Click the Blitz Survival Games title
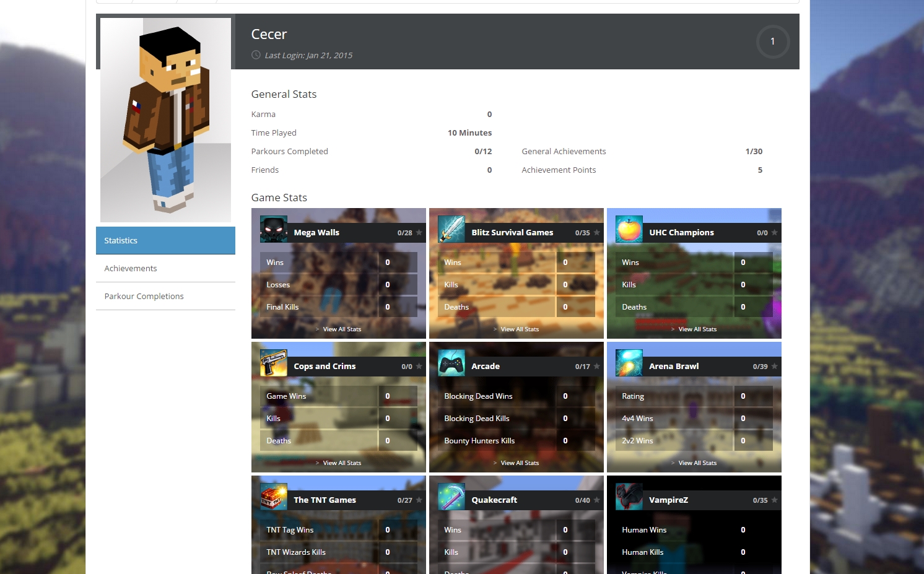Image resolution: width=924 pixels, height=574 pixels. [x=512, y=233]
